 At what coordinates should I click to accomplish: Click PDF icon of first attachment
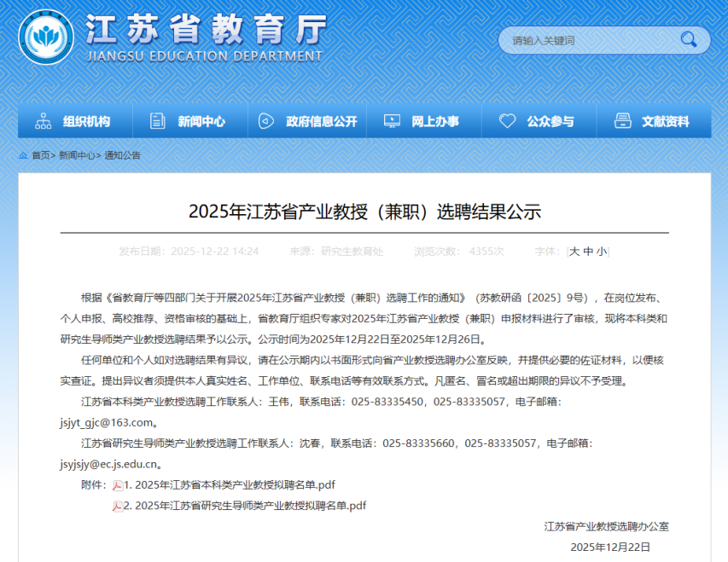click(x=118, y=485)
